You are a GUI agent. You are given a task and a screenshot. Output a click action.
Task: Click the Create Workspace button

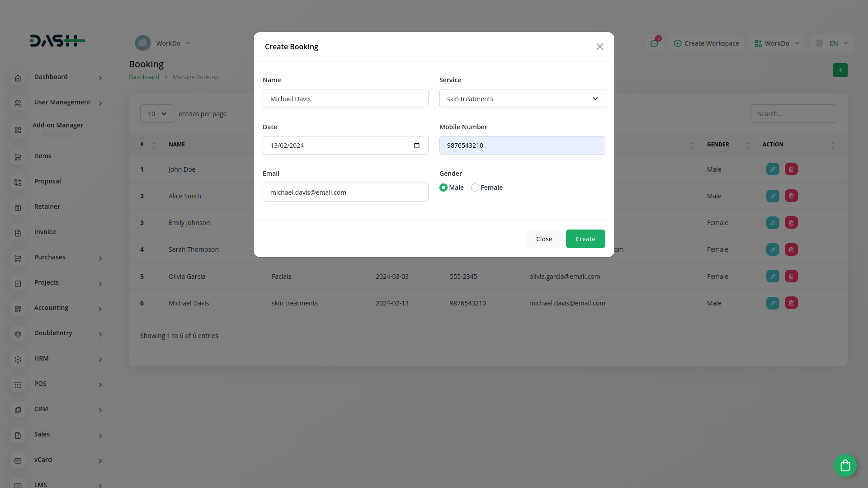(x=706, y=43)
